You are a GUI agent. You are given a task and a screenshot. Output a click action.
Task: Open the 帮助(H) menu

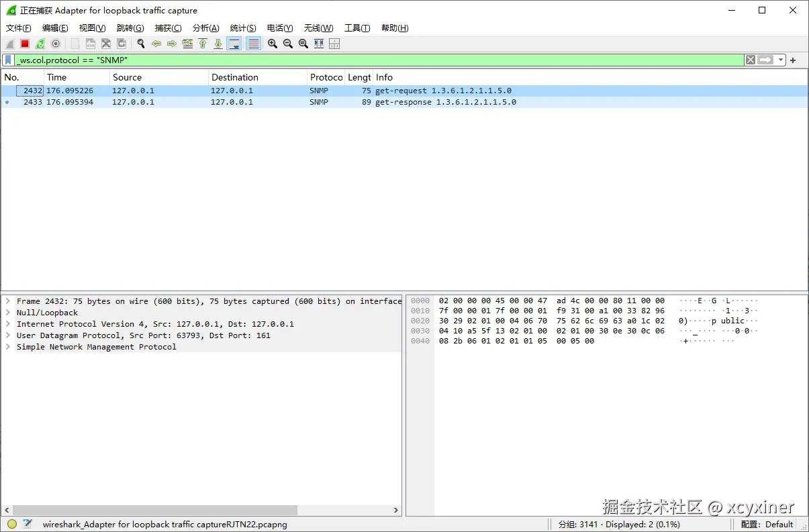tap(395, 28)
